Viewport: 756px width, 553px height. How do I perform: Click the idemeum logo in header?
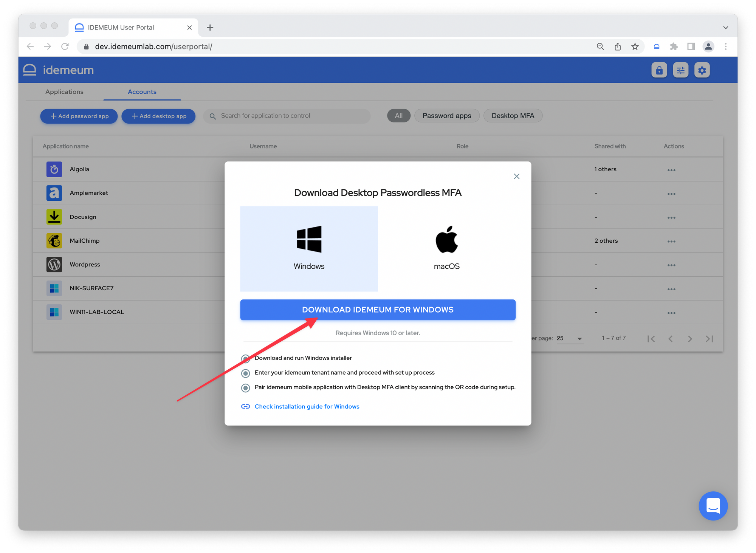59,70
